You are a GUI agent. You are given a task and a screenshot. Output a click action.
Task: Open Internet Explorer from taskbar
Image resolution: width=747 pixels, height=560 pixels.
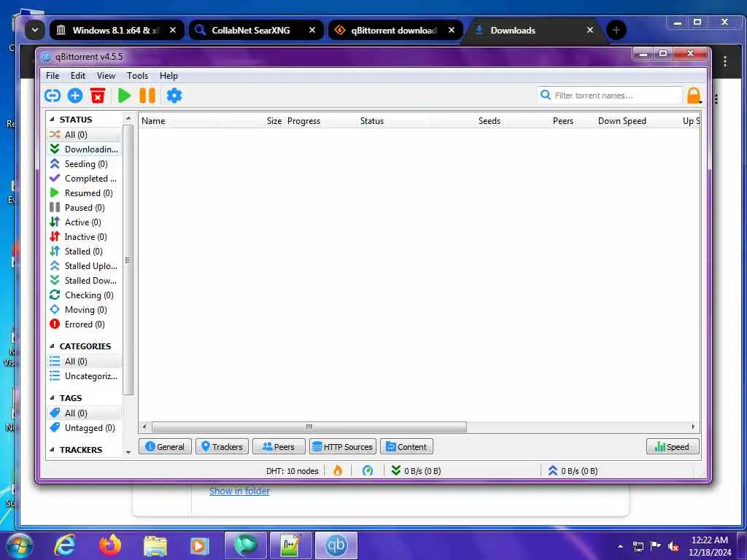[65, 545]
